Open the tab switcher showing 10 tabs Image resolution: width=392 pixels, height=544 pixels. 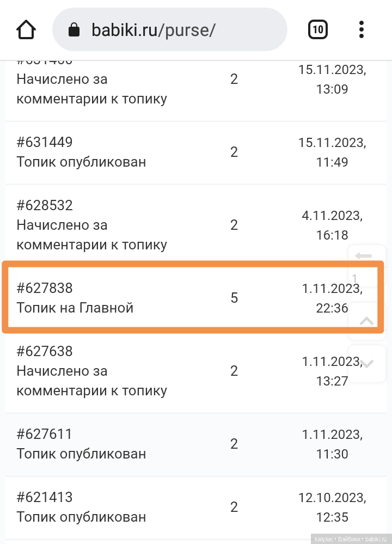pyautogui.click(x=318, y=29)
